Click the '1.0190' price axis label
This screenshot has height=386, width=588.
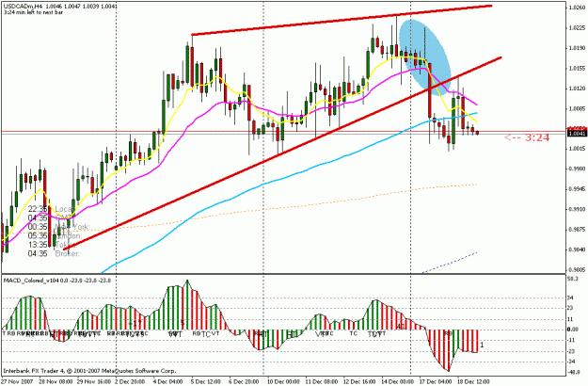576,48
